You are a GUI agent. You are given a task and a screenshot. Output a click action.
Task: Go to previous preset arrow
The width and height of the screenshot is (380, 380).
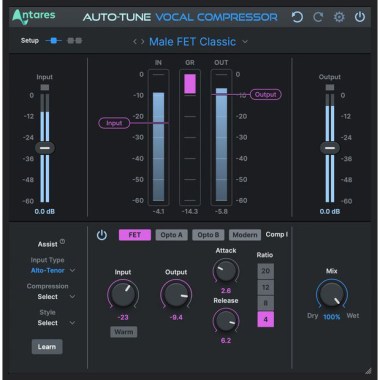(x=135, y=42)
